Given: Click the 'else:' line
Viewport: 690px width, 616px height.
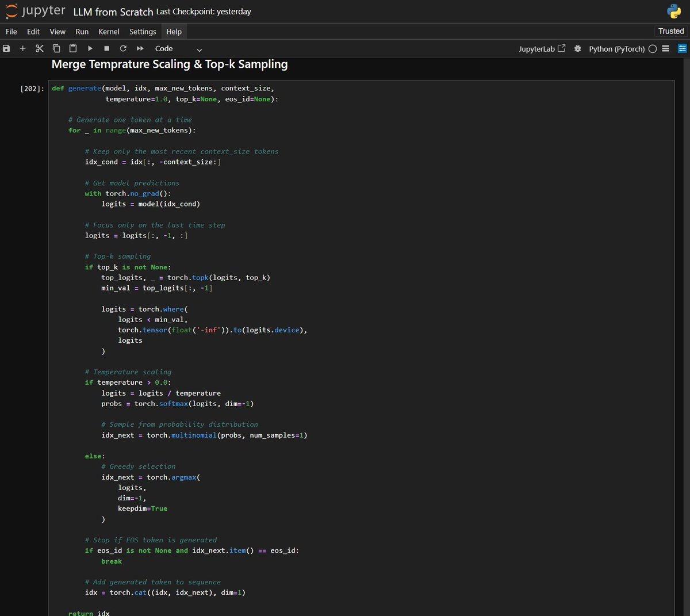Looking at the screenshot, I should click(95, 457).
